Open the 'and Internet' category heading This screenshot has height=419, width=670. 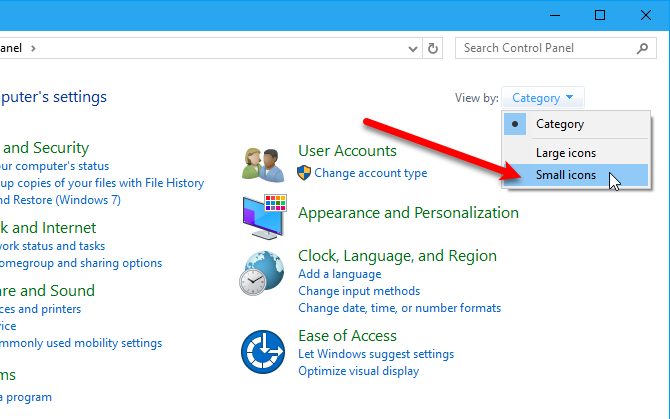pyautogui.click(x=48, y=228)
